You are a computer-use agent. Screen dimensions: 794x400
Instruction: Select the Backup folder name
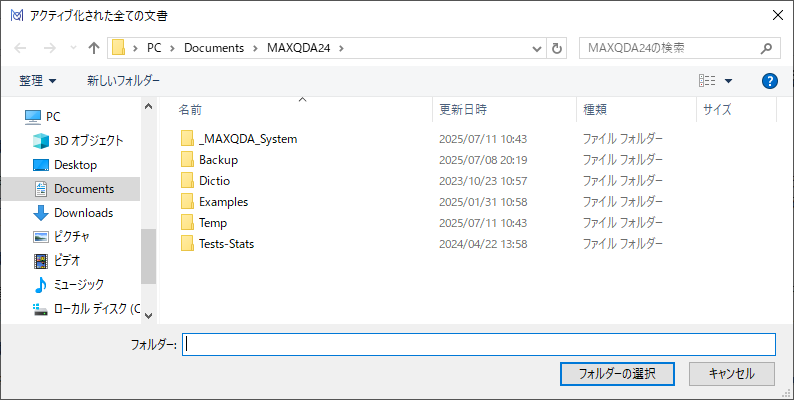(x=218, y=159)
